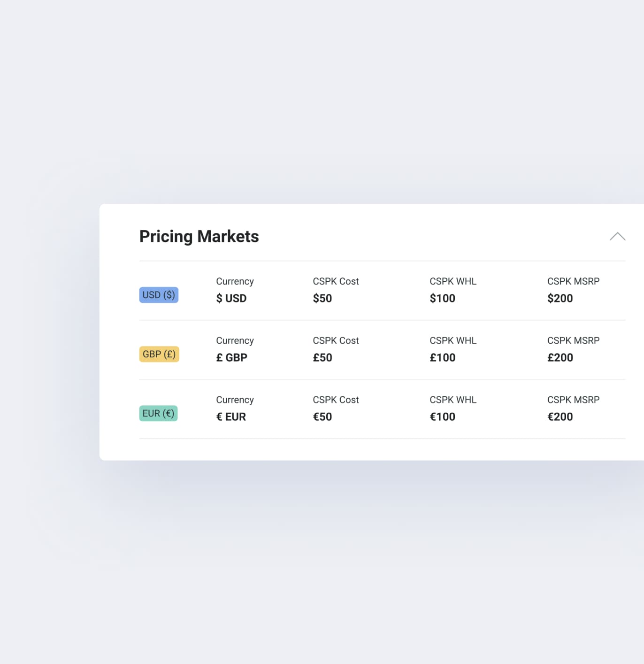
Task: Click the USD ($) currency badge
Action: tap(159, 295)
